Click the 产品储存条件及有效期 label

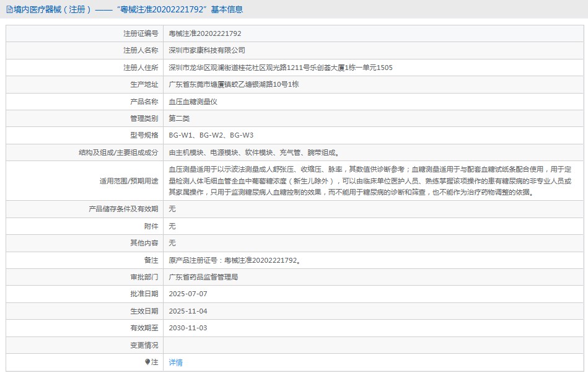click(123, 209)
